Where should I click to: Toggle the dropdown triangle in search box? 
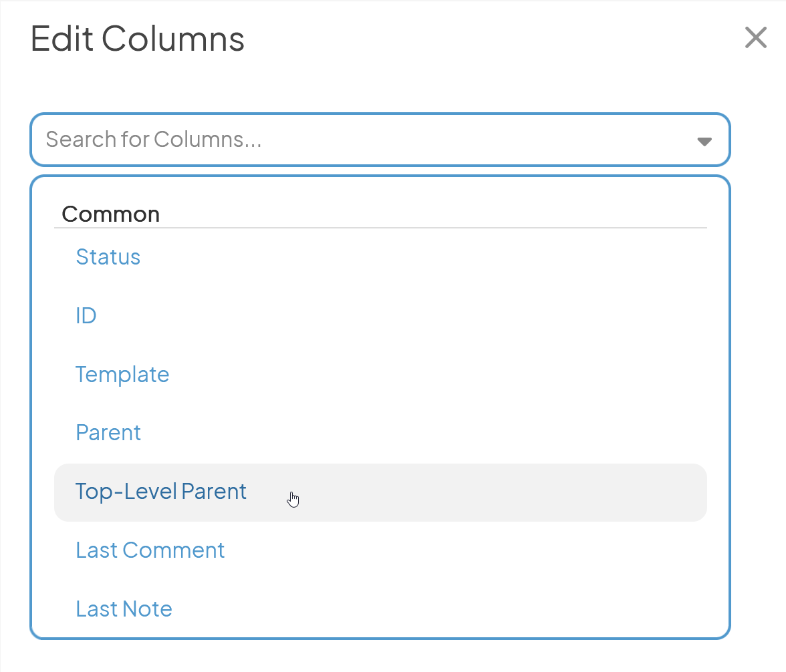[x=704, y=142]
